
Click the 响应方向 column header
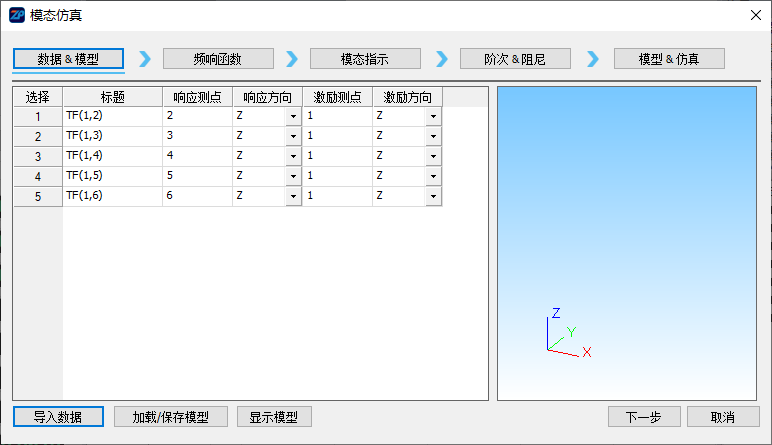pos(267,97)
